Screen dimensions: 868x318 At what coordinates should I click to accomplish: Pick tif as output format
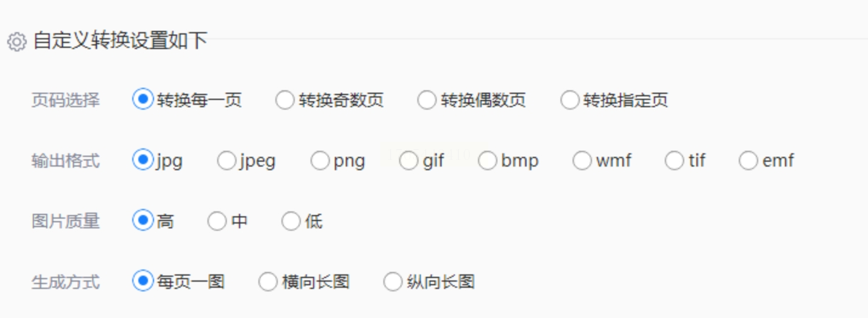(x=675, y=161)
